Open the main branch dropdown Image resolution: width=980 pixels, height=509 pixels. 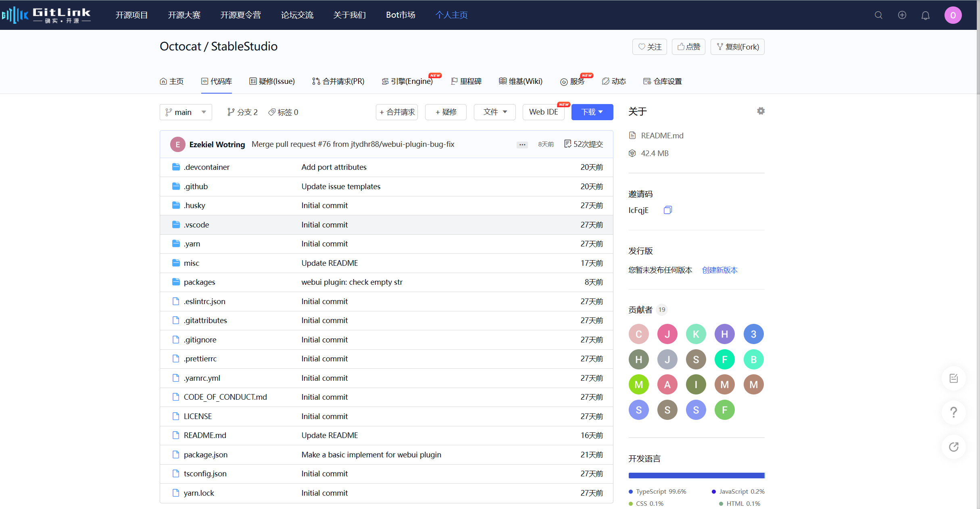[x=186, y=112]
